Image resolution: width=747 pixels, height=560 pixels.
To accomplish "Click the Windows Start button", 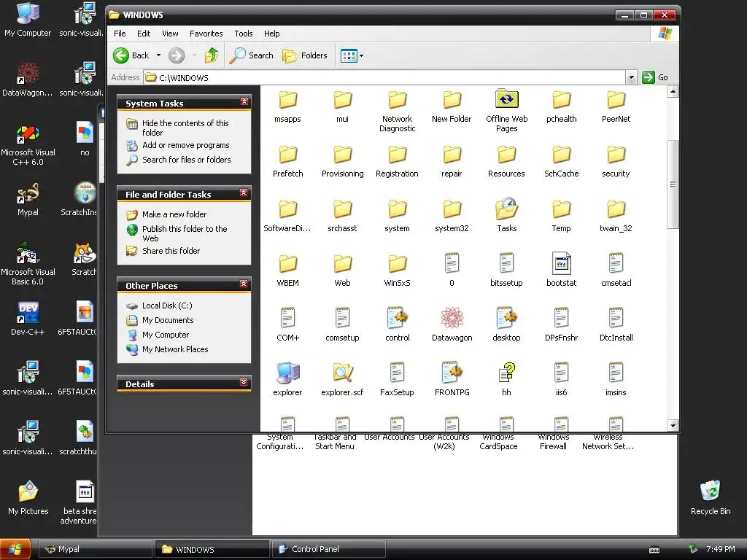I will click(x=15, y=549).
